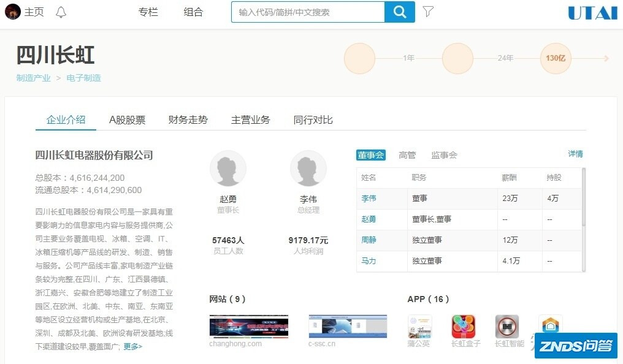This screenshot has width=623, height=364.
Task: Click the 持股 column header
Action: point(554,178)
